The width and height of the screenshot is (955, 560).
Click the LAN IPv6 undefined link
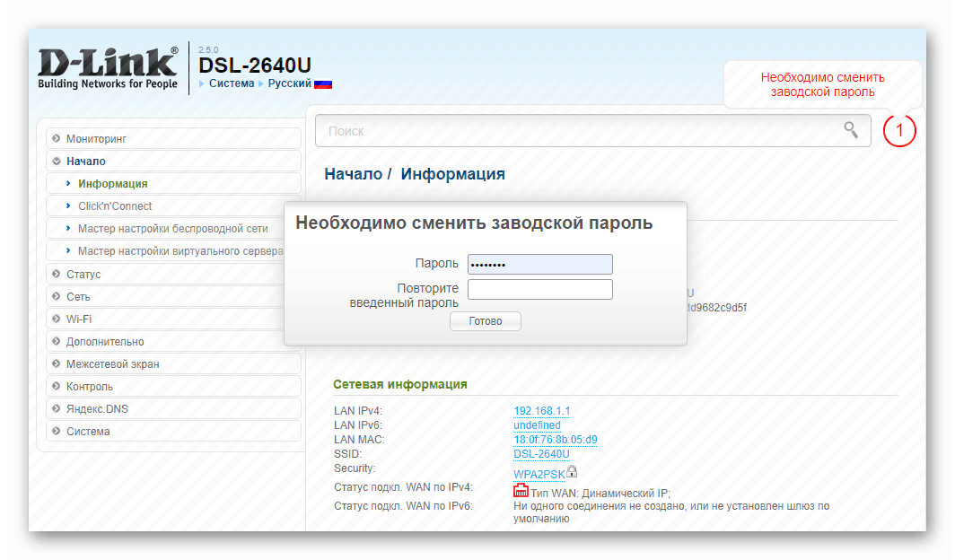point(537,425)
